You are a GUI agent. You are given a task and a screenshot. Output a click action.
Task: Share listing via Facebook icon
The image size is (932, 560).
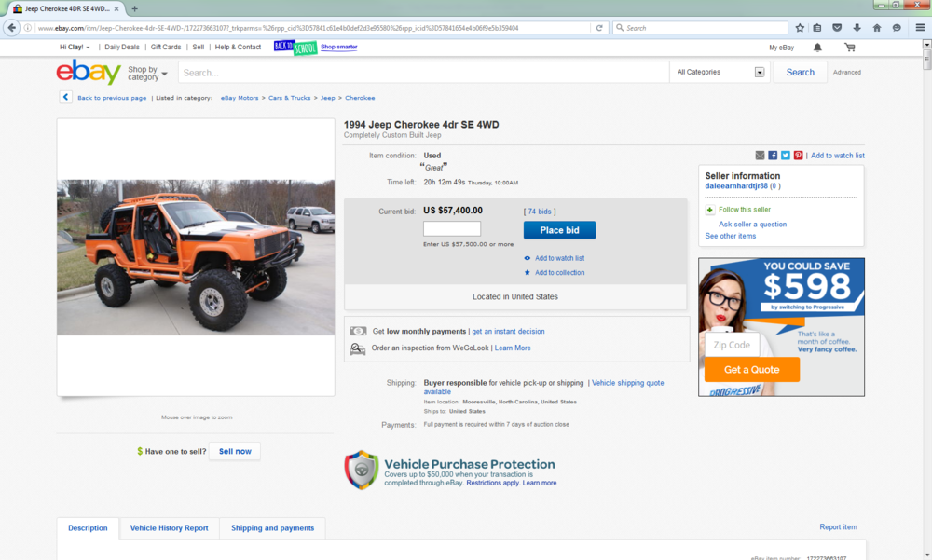773,156
